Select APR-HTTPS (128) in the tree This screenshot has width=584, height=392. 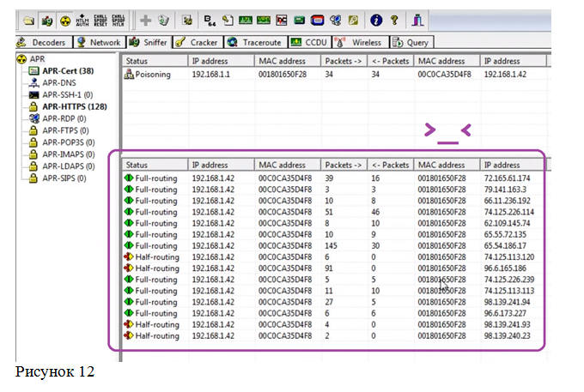[x=75, y=106]
